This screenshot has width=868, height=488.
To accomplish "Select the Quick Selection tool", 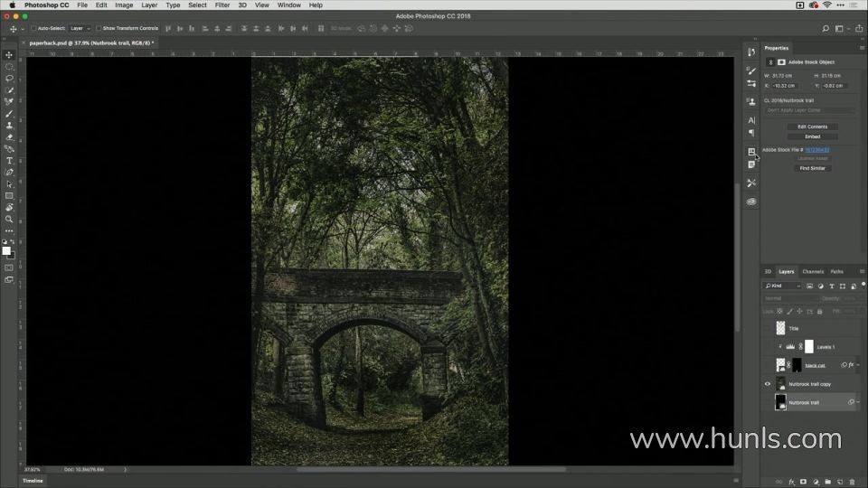I will click(9, 89).
